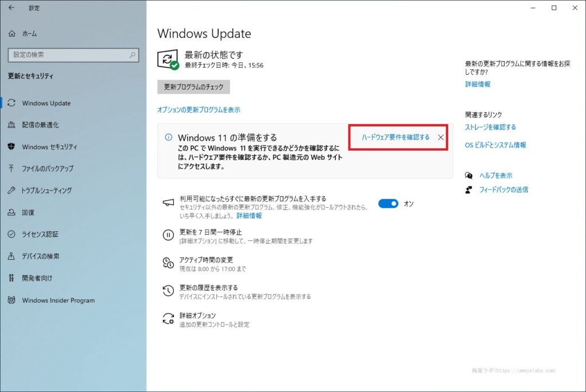
Task: Click the pause icon for 更新を7日間一時停止
Action: coord(168,235)
